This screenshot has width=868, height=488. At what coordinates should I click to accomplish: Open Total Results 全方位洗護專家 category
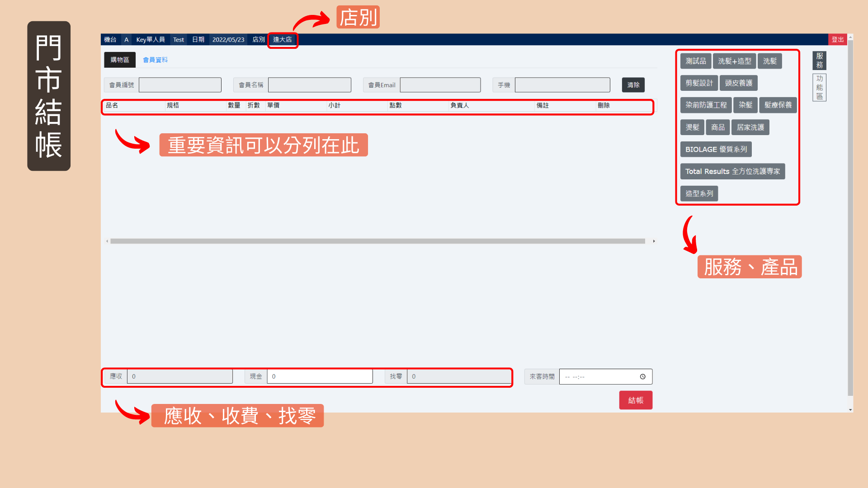[732, 172]
